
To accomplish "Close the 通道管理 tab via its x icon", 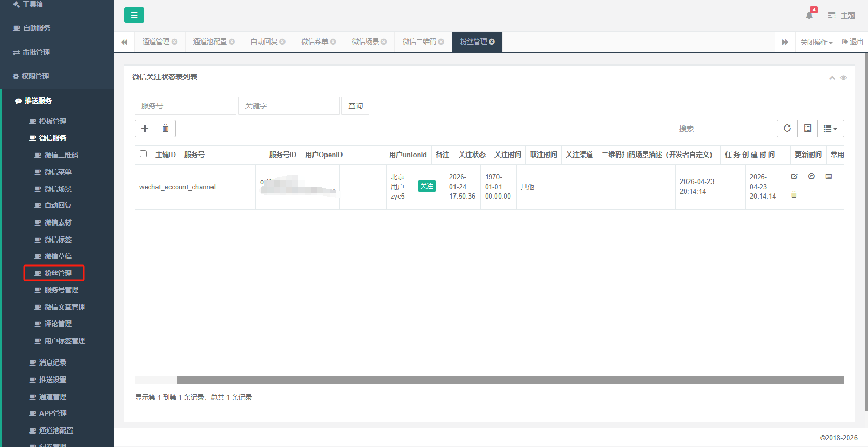I will click(175, 42).
